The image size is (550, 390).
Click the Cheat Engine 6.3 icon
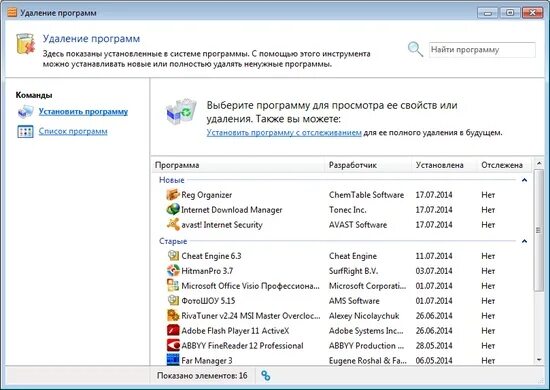173,255
